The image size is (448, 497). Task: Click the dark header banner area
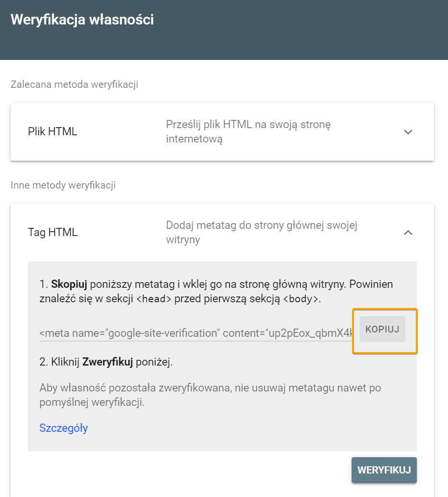pyautogui.click(x=224, y=30)
